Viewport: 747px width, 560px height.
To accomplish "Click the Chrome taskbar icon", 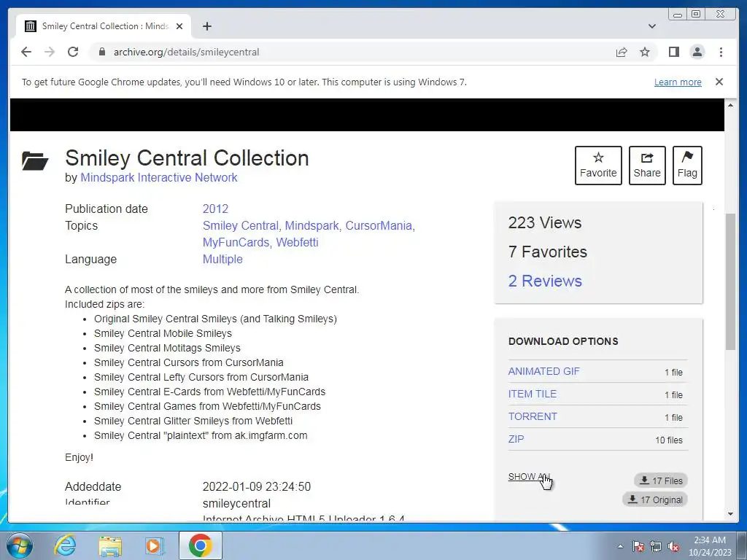I will click(200, 545).
